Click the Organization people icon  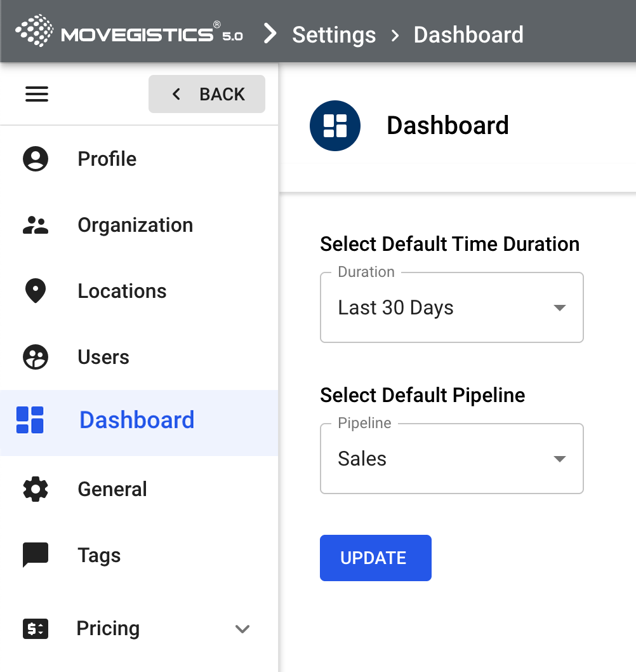(x=36, y=225)
